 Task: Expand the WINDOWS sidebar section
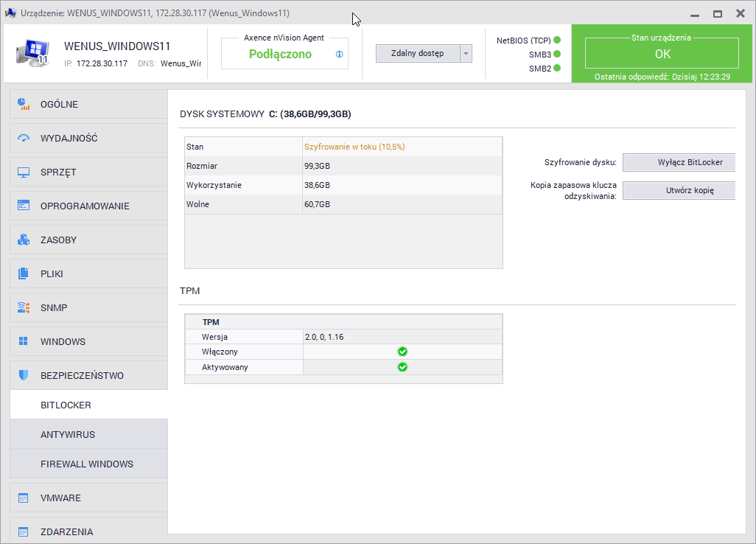(x=88, y=341)
